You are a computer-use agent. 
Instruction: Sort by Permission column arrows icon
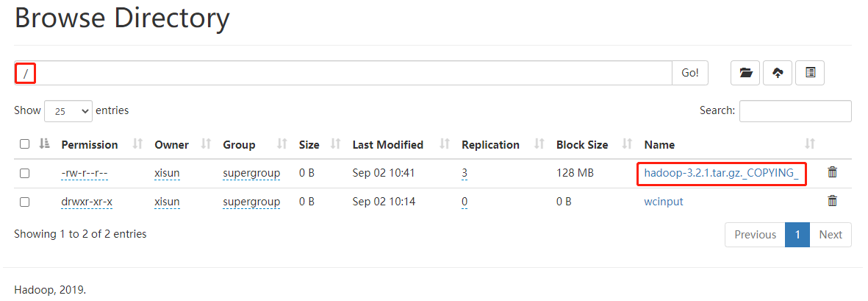[x=137, y=144]
